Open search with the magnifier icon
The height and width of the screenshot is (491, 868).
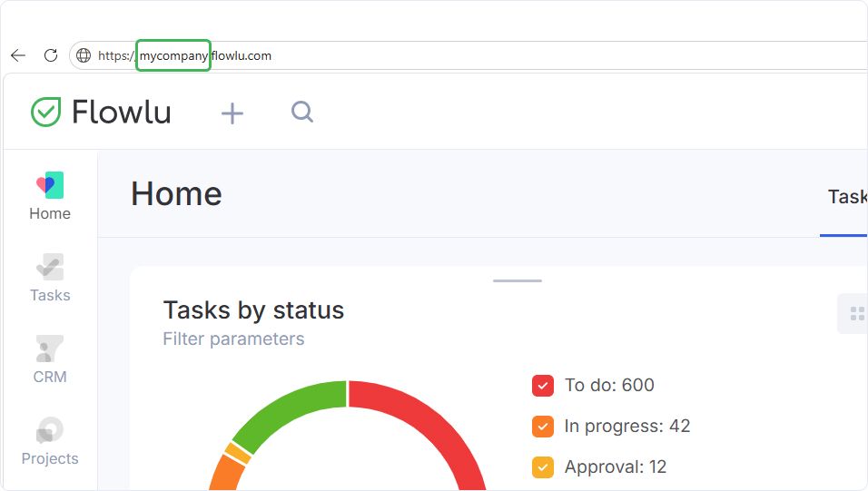[302, 112]
